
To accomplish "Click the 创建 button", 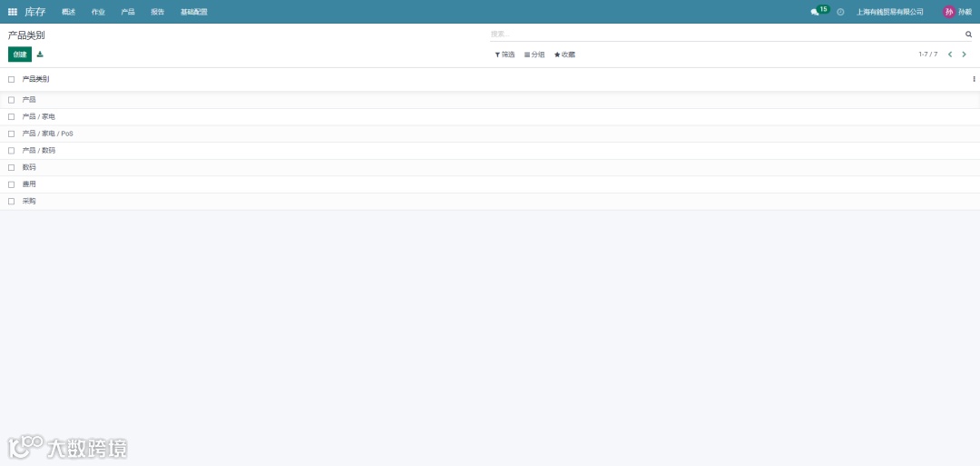I will [20, 55].
